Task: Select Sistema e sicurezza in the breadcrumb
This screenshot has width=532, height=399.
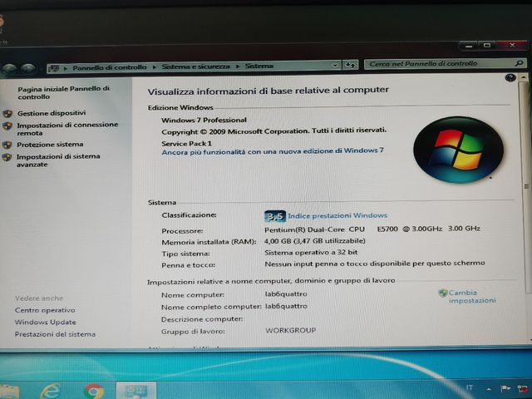Action: click(x=195, y=66)
